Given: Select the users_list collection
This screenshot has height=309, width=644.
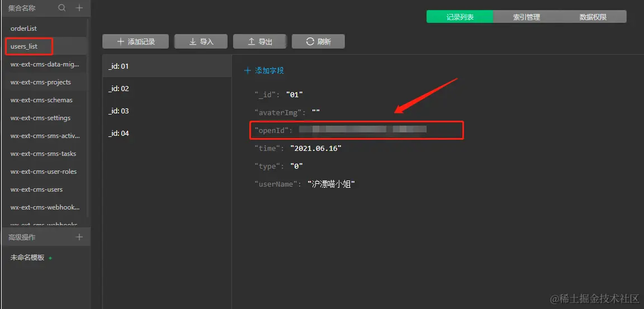Looking at the screenshot, I should (x=24, y=46).
